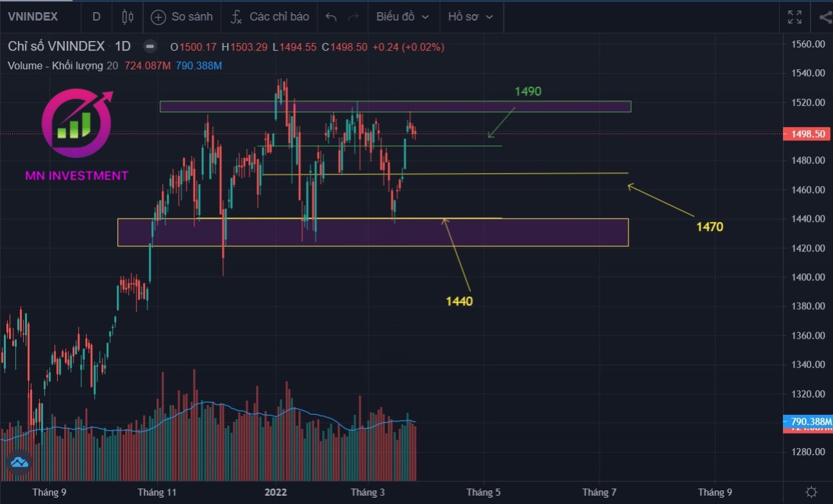
Task: Open the candlestick chart type selector
Action: tap(127, 17)
